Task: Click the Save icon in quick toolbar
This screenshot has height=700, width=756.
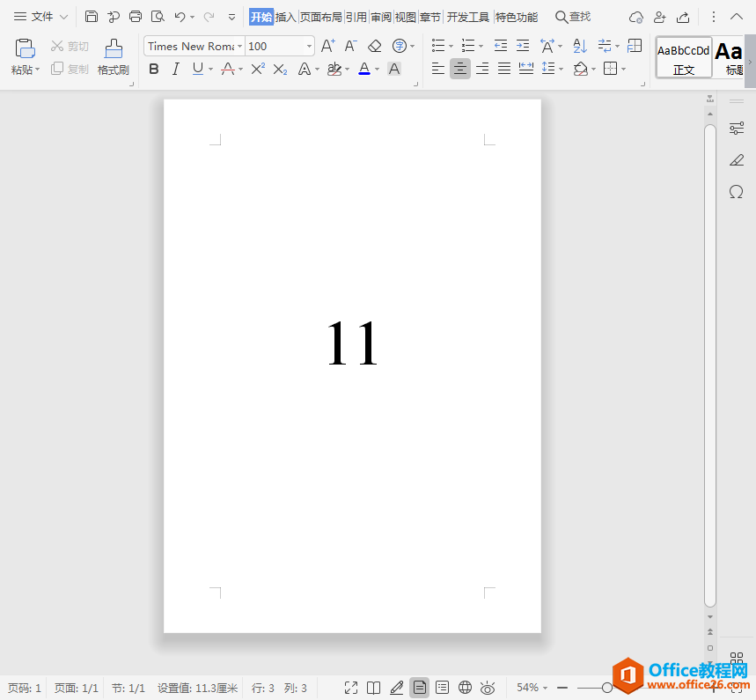Action: [92, 17]
